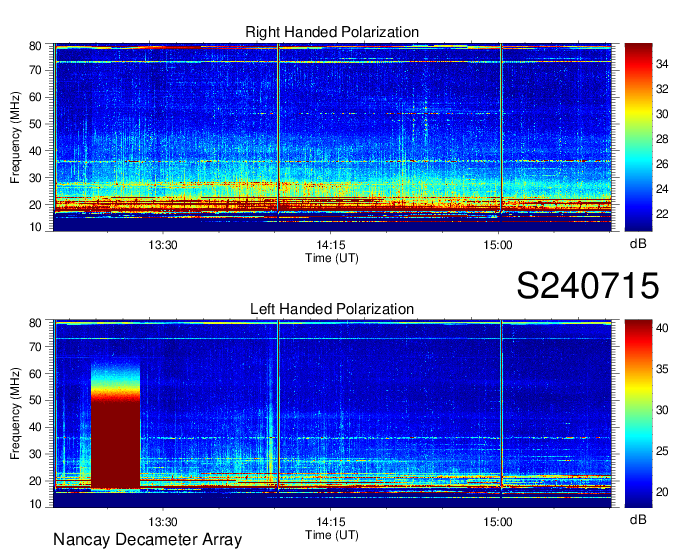Click the 13:30 tick label under Right Handed plot
The image size is (680, 552).
pyautogui.click(x=163, y=245)
